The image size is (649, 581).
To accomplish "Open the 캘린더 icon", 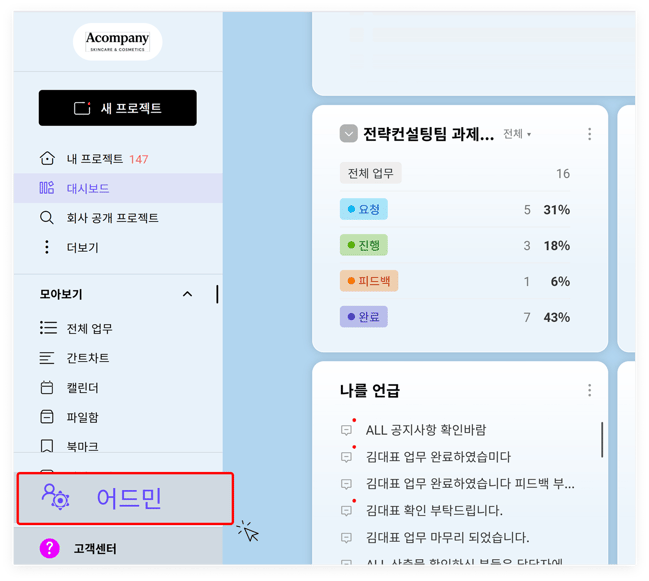I will click(x=47, y=387).
